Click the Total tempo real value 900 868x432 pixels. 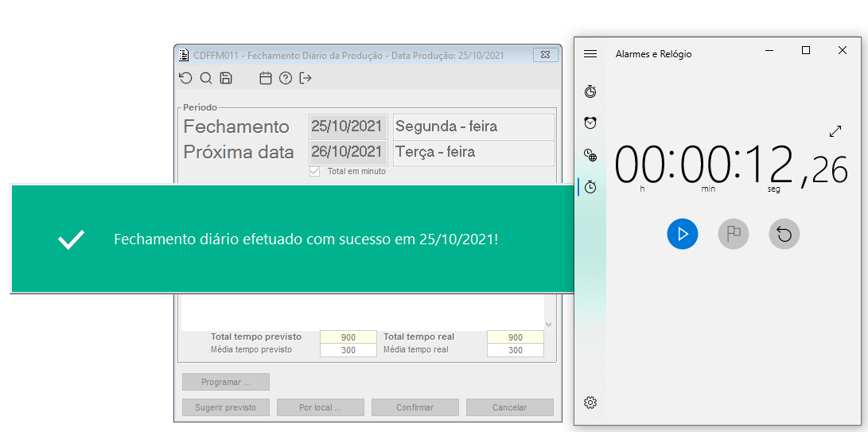click(x=516, y=337)
